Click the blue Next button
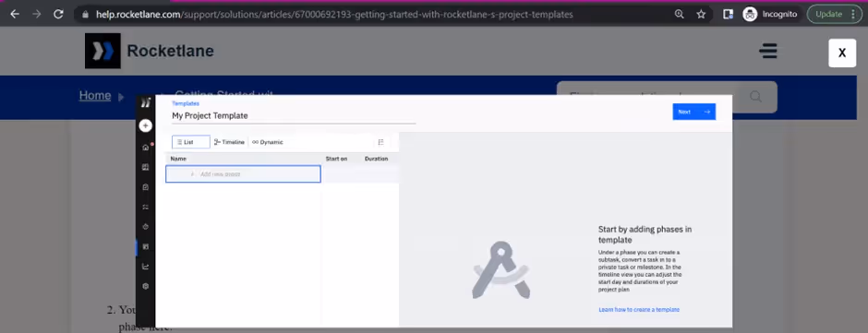The height and width of the screenshot is (333, 868). [694, 112]
